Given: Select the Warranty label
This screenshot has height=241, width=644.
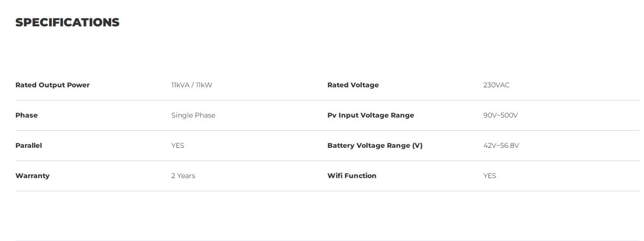Looking at the screenshot, I should tap(33, 176).
